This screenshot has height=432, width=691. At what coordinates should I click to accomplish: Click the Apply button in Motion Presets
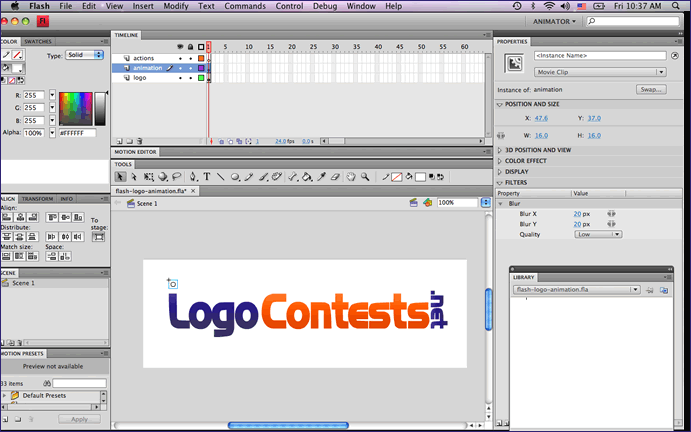coord(79,419)
